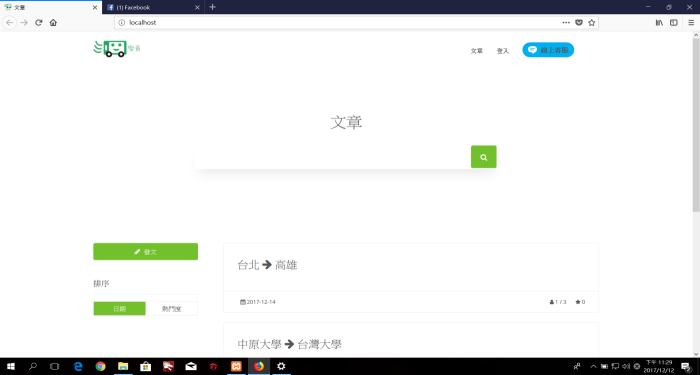The image size is (700, 375).
Task: Click the browser forward button
Action: coord(24,22)
